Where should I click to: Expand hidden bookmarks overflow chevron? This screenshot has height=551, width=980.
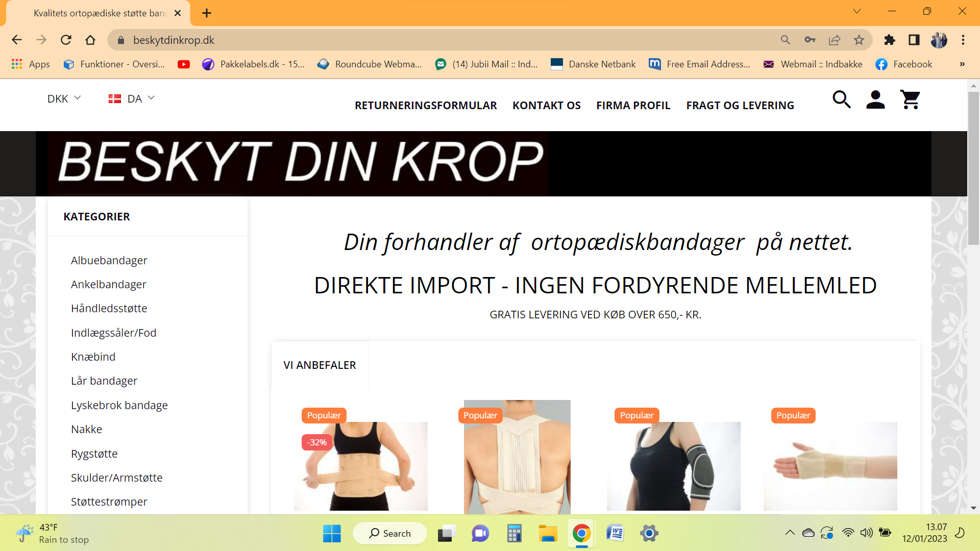(962, 64)
